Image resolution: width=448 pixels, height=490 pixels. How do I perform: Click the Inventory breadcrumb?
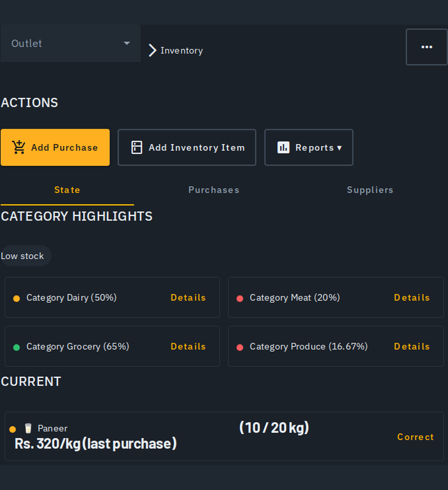pos(182,50)
